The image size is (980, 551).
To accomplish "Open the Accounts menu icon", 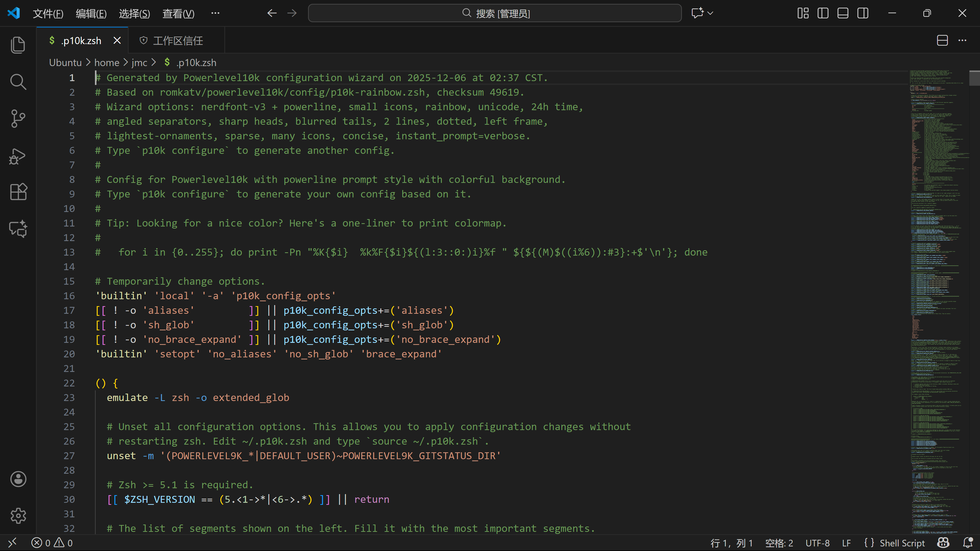I will click(x=18, y=479).
